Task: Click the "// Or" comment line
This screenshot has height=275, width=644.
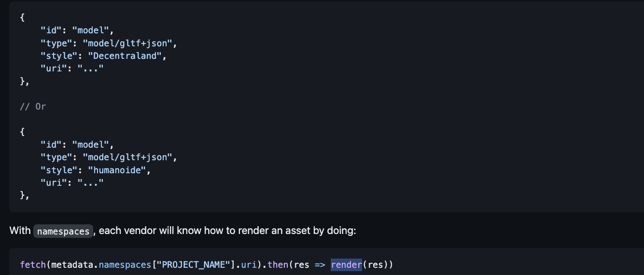Action: [33, 106]
